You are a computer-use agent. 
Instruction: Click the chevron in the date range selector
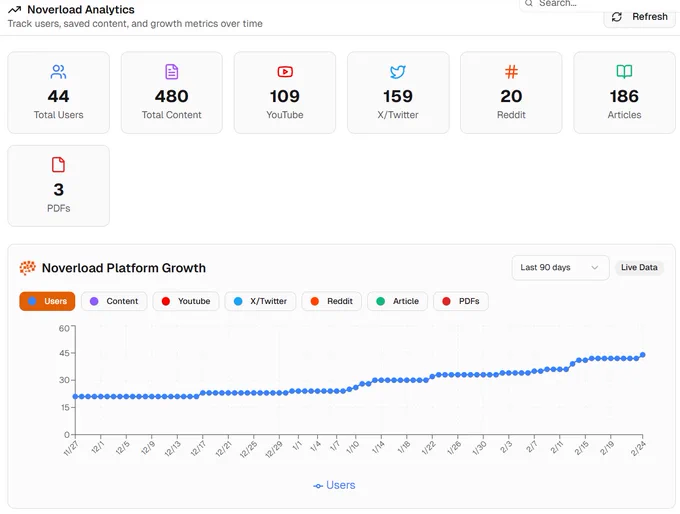click(x=595, y=268)
